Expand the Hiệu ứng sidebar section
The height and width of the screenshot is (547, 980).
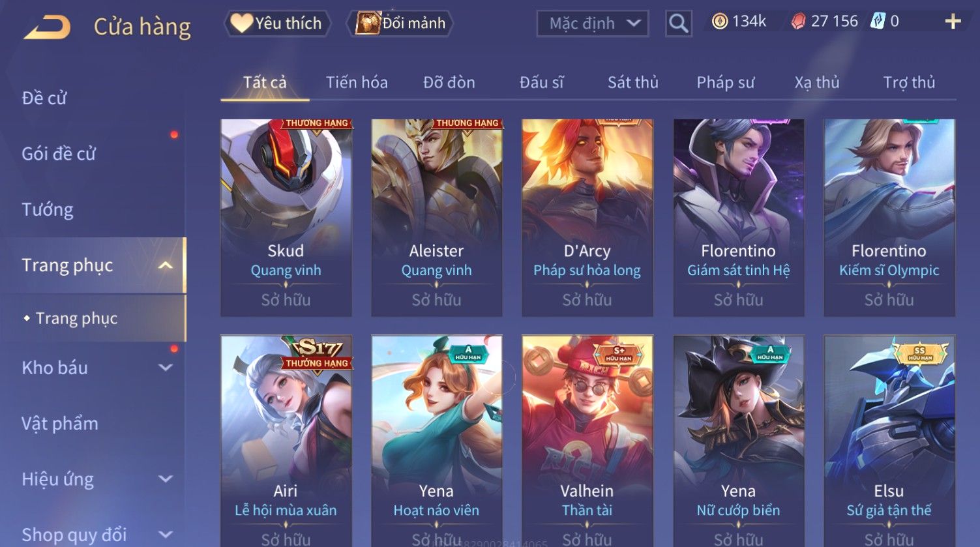(x=166, y=479)
